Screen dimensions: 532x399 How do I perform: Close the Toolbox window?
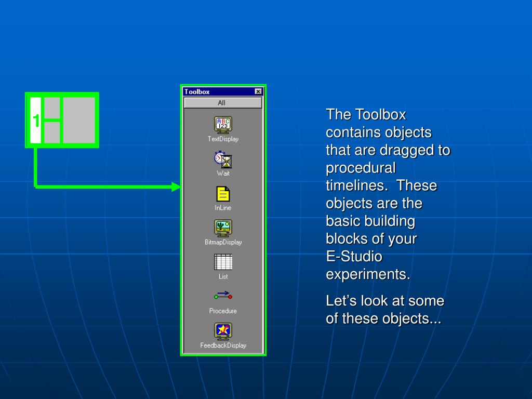coord(258,91)
